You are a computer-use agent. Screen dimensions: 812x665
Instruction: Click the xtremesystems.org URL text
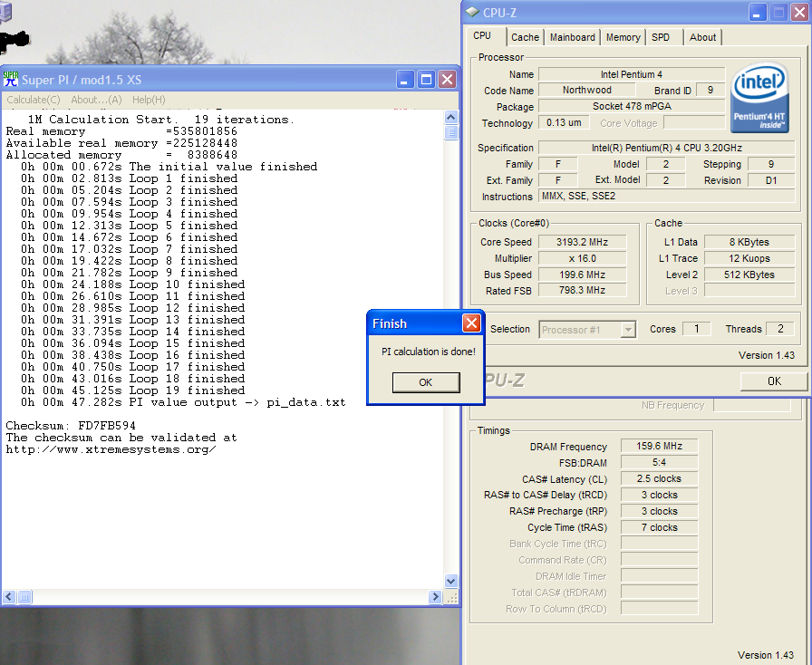click(x=111, y=449)
